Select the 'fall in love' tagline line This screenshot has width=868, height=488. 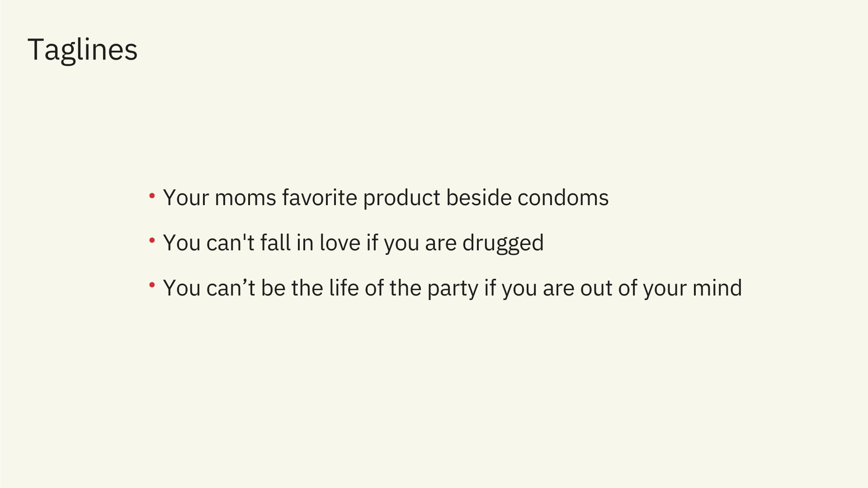point(353,243)
